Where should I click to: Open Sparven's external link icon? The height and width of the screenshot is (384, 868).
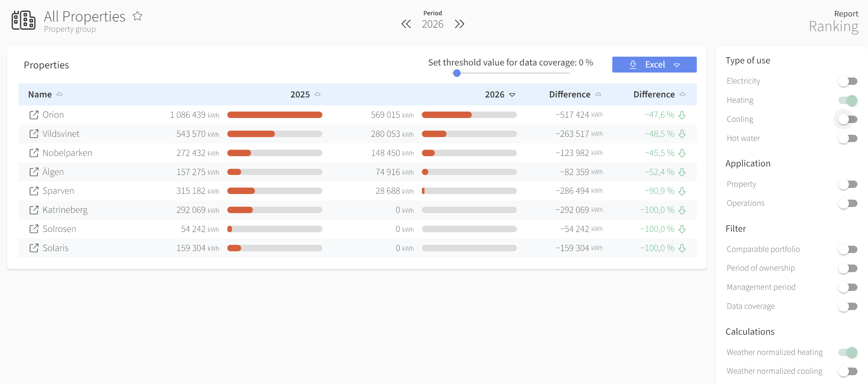coord(34,191)
